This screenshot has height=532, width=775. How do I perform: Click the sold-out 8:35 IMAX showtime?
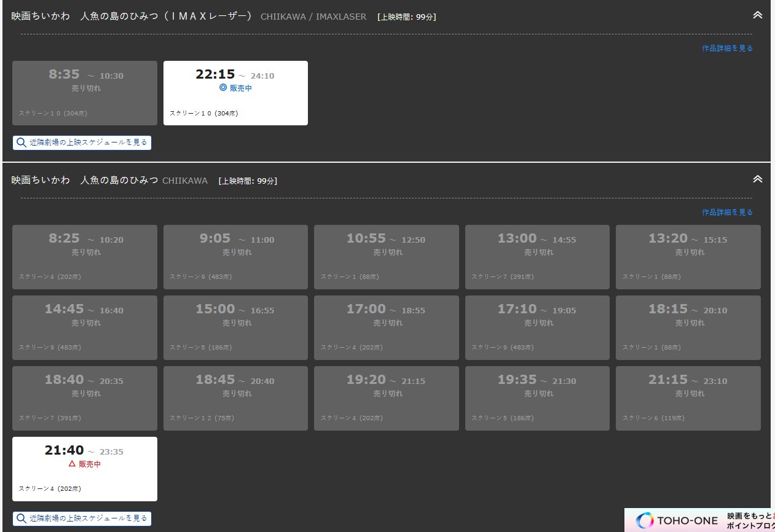[x=85, y=93]
